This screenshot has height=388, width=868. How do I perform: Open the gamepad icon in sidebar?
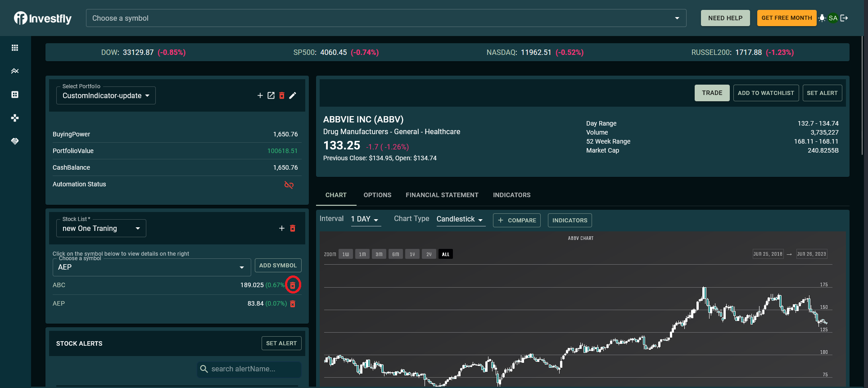tap(15, 118)
